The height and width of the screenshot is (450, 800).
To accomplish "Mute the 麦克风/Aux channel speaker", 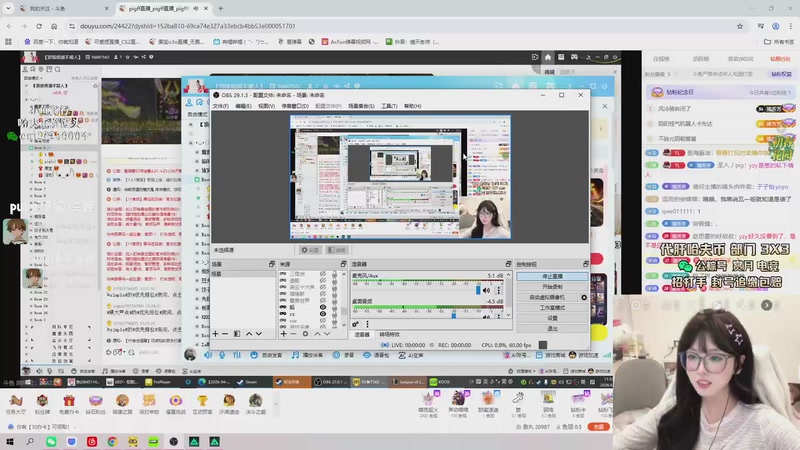I will pyautogui.click(x=486, y=290).
